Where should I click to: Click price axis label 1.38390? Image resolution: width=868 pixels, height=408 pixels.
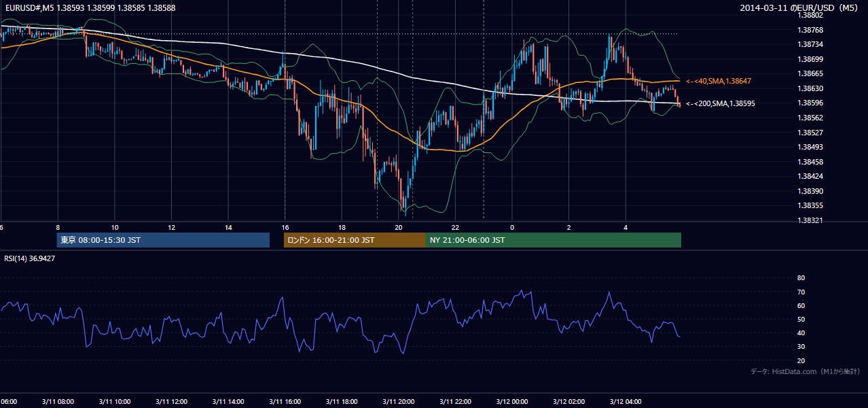(x=810, y=191)
